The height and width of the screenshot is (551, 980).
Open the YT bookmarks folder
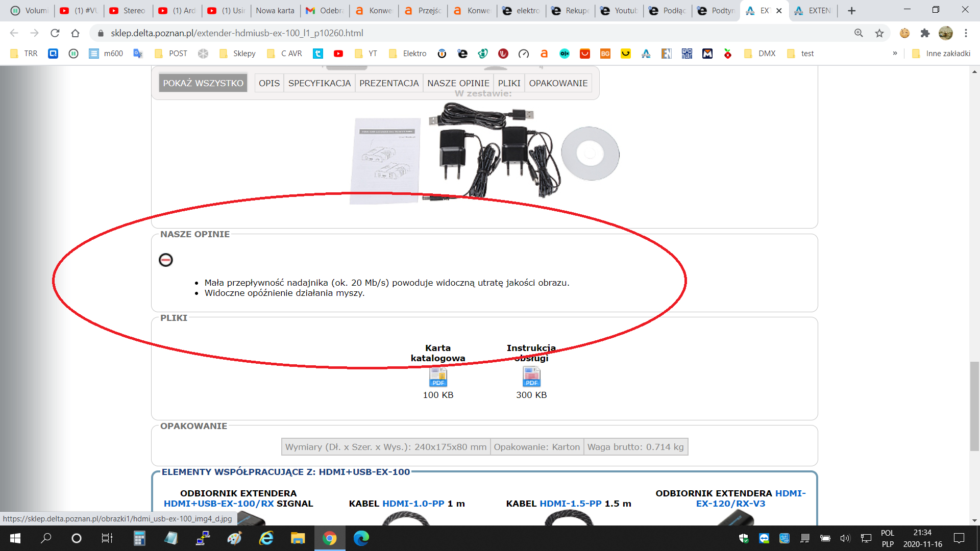(366, 54)
